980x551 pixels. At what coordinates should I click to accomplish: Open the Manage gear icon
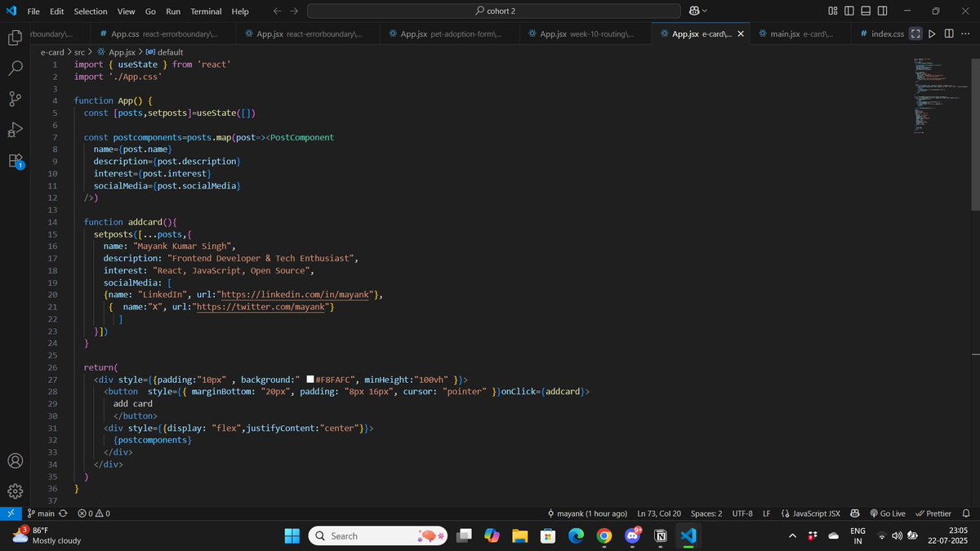(15, 491)
